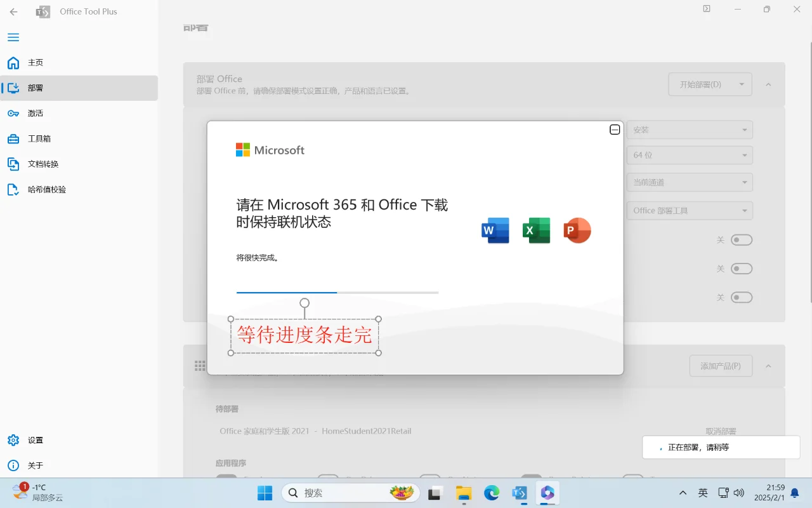Click the 取消部署 cancel deployment button
This screenshot has width=812, height=508.
721,431
